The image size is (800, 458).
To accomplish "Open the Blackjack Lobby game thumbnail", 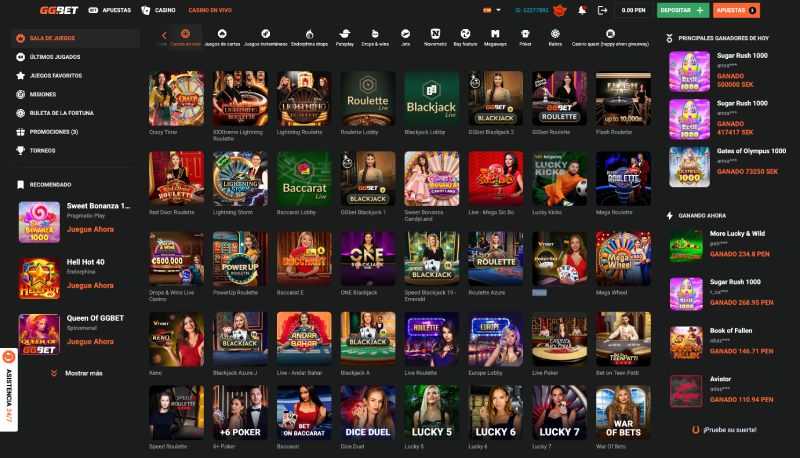I will [x=432, y=98].
